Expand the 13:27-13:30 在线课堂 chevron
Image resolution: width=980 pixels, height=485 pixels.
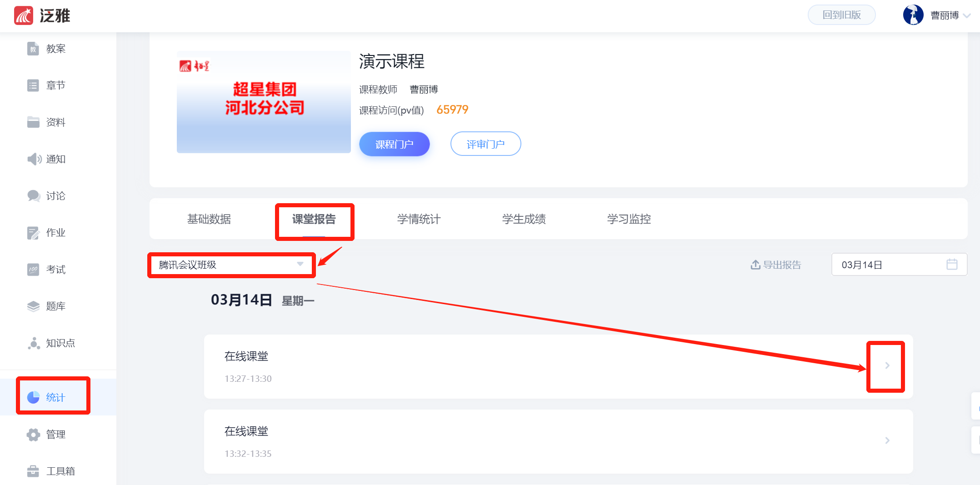point(887,366)
